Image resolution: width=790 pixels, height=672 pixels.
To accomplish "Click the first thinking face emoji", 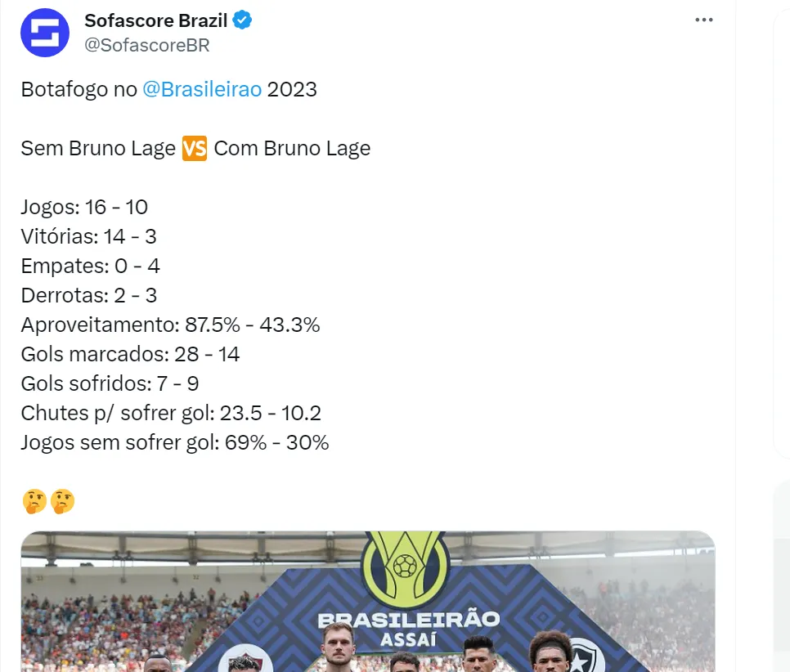I will coord(34,501).
